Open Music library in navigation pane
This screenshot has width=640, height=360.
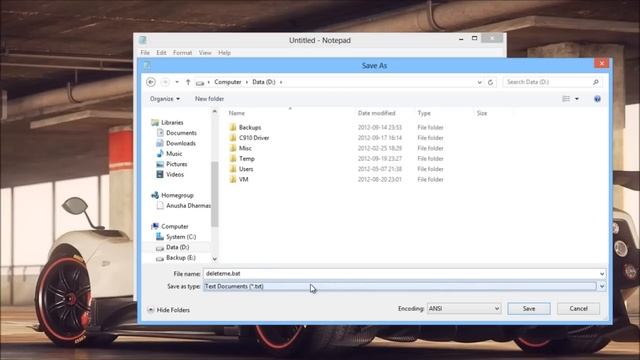click(x=174, y=153)
